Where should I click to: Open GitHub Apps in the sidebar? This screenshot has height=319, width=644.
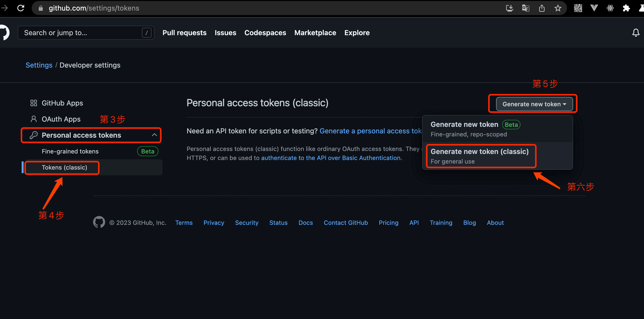(x=62, y=103)
